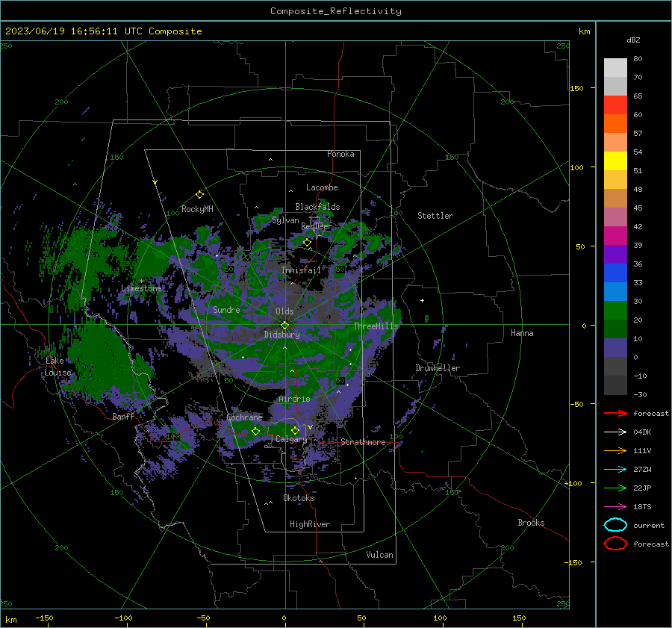The width and height of the screenshot is (672, 628).
Task: Click the Olds city label
Action: (x=284, y=311)
